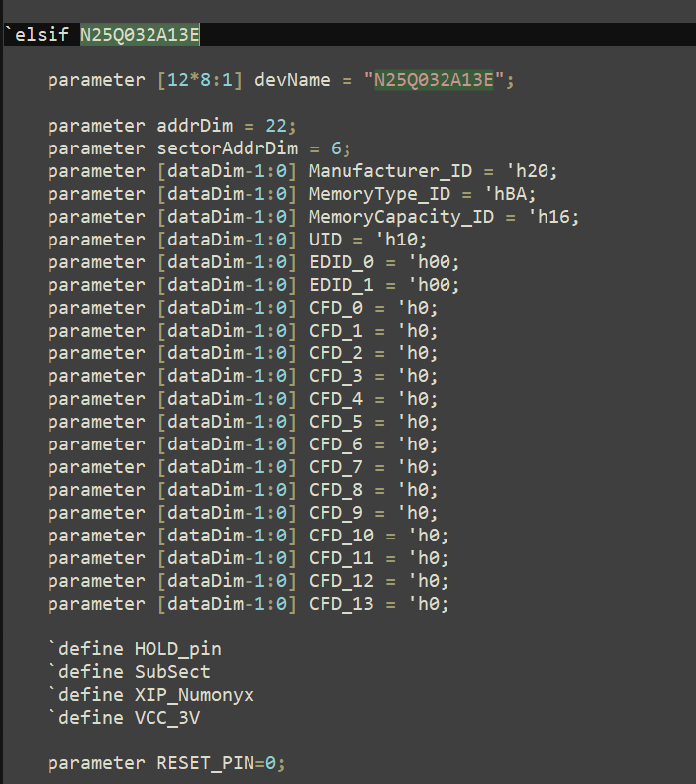Click the CFD_13 parameter name

[x=342, y=604]
